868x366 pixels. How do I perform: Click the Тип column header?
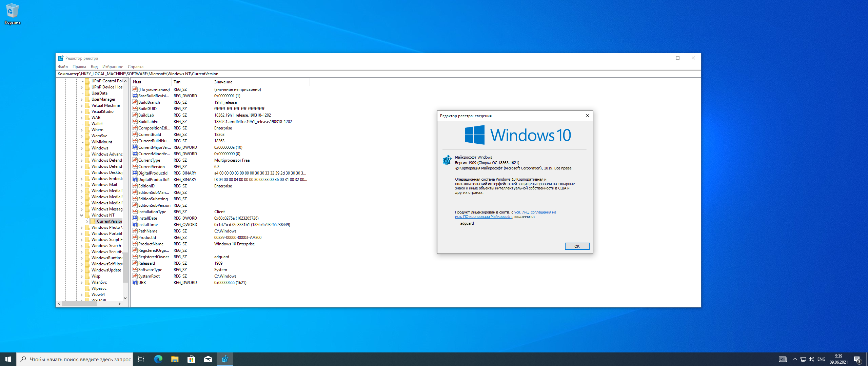[192, 82]
